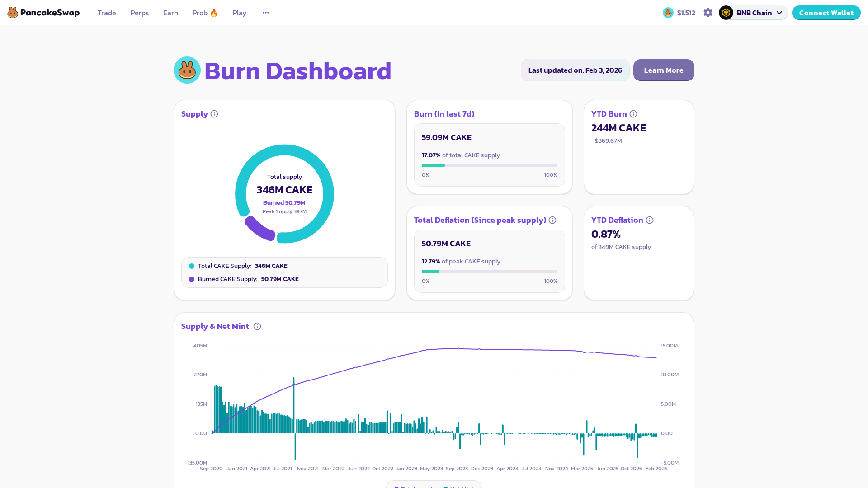868x488 pixels.
Task: Click the Supply & Net Mint heading
Action: (x=215, y=326)
